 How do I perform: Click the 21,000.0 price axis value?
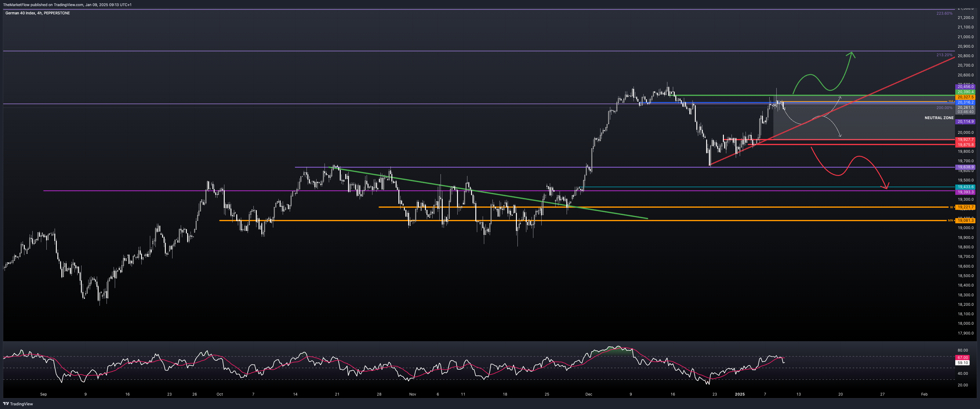click(x=966, y=37)
